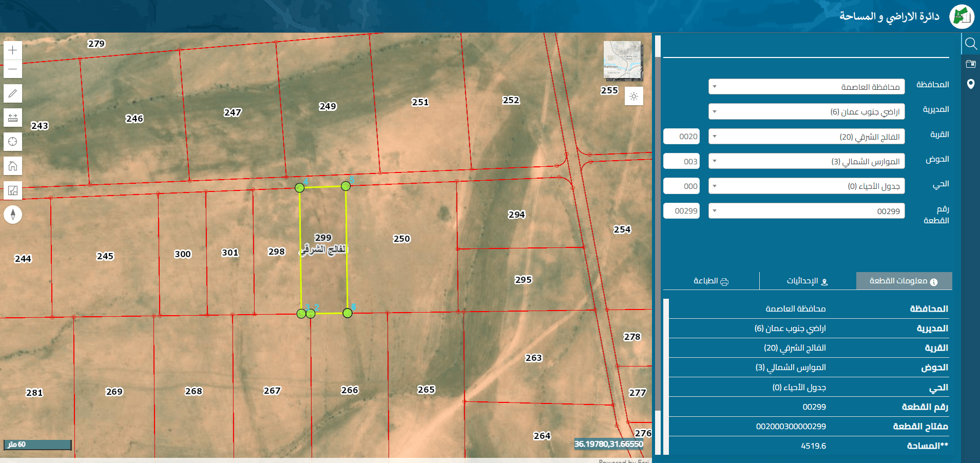
Task: Zoom out the map with the minus button
Action: (13, 69)
